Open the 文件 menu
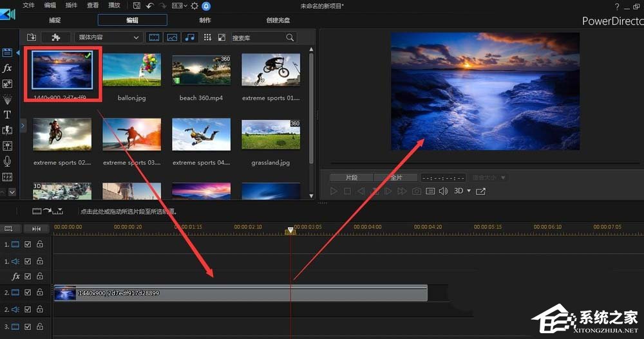 pos(28,5)
